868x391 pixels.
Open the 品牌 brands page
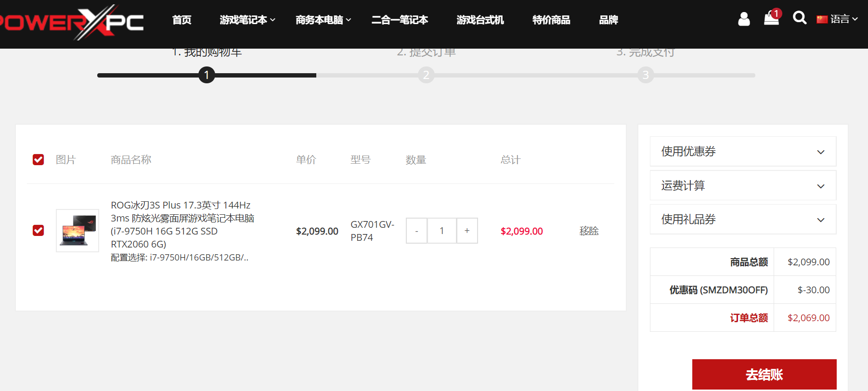[x=609, y=20]
